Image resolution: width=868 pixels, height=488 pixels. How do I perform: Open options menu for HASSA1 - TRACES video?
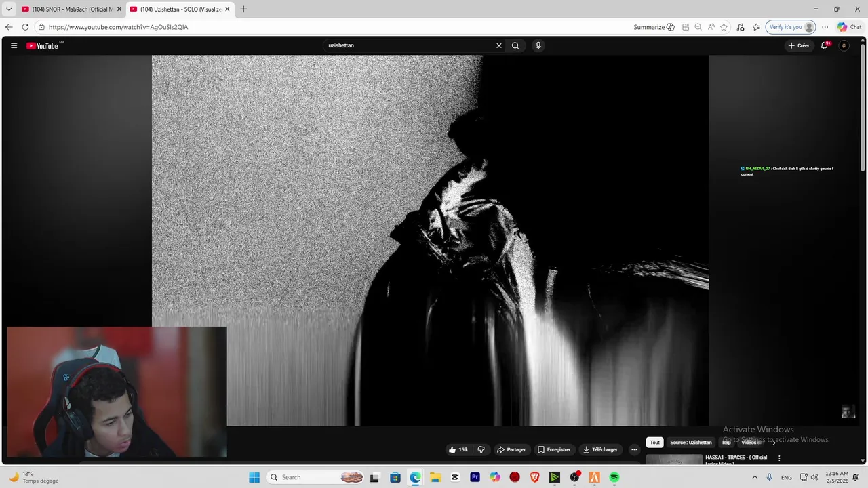click(779, 458)
